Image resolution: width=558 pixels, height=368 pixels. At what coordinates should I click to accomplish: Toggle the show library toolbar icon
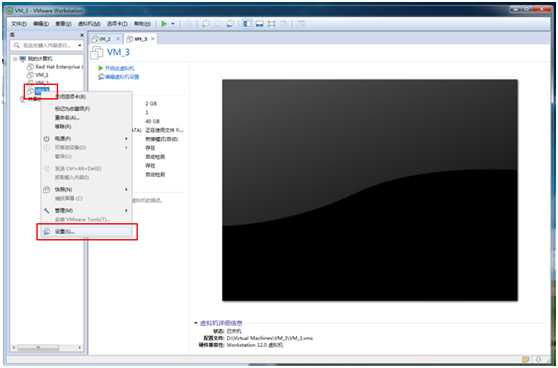[x=246, y=23]
